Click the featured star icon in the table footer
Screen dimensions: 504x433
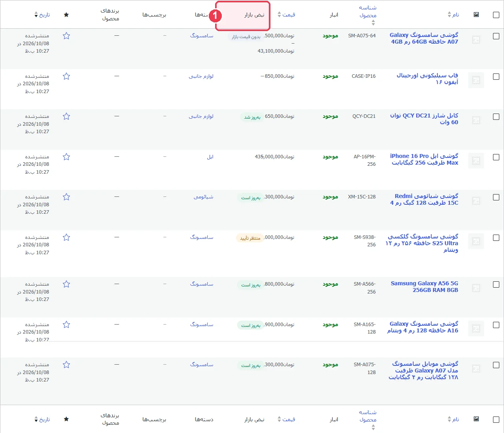click(66, 419)
